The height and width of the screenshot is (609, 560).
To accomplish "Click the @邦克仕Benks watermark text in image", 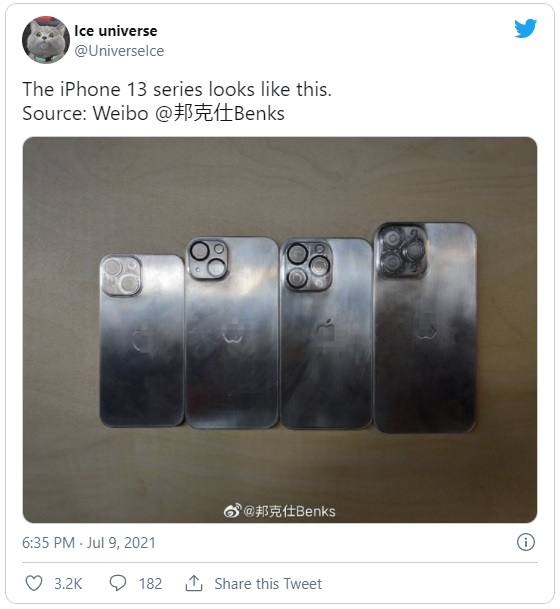I will (289, 511).
